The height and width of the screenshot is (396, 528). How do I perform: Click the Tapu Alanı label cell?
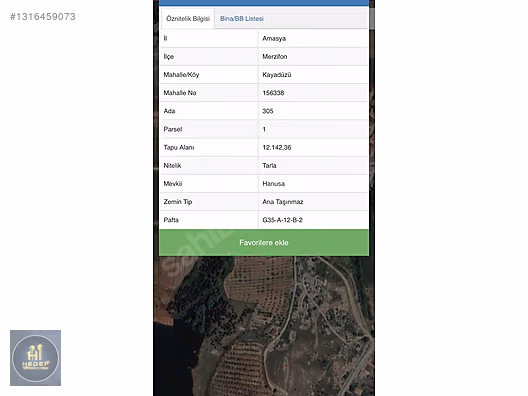(209, 147)
